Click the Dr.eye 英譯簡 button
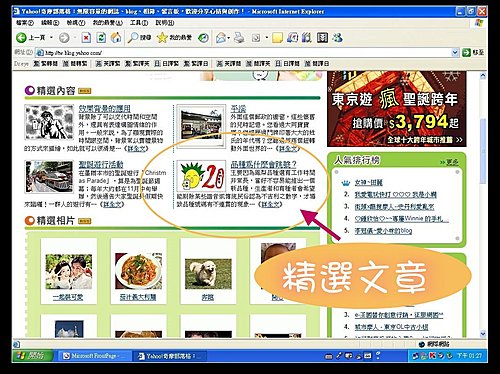Screen dimensions: 500x374 click(x=229, y=63)
